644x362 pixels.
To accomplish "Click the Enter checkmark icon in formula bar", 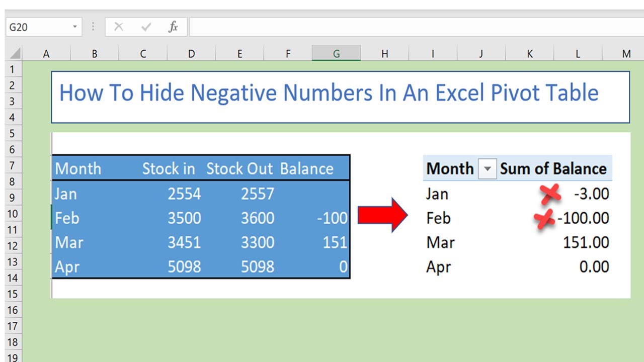I will tap(146, 27).
